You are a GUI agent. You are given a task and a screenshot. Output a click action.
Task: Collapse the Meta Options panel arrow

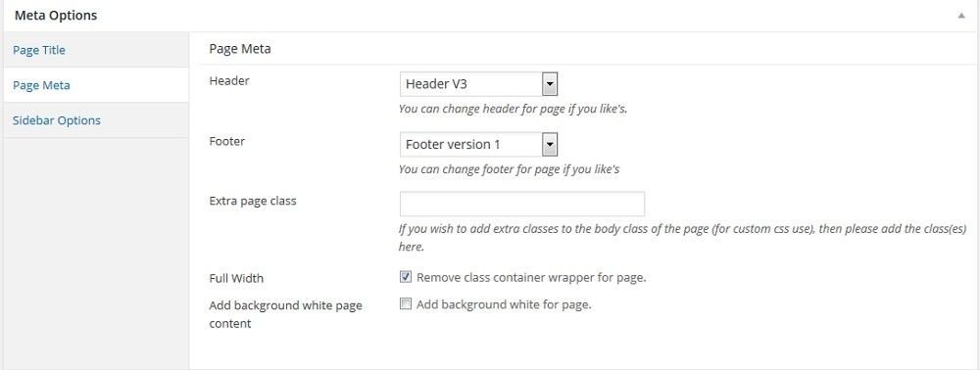(961, 17)
